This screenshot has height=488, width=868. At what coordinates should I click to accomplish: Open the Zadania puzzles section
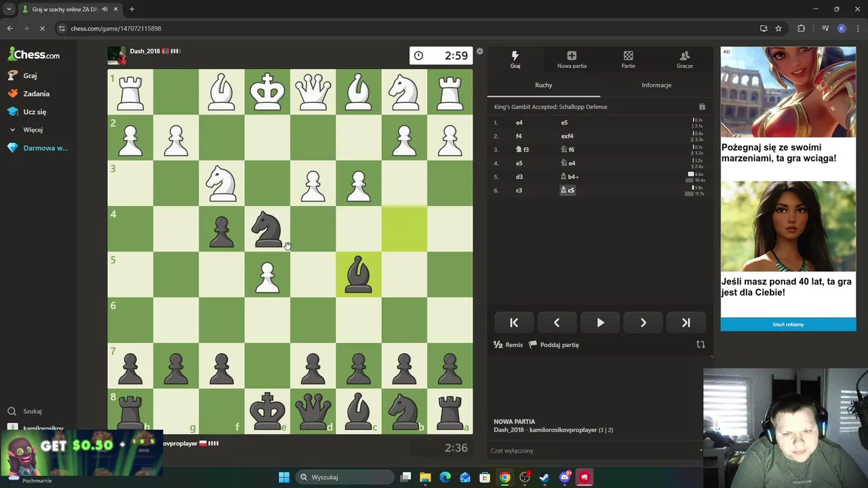pos(29,94)
